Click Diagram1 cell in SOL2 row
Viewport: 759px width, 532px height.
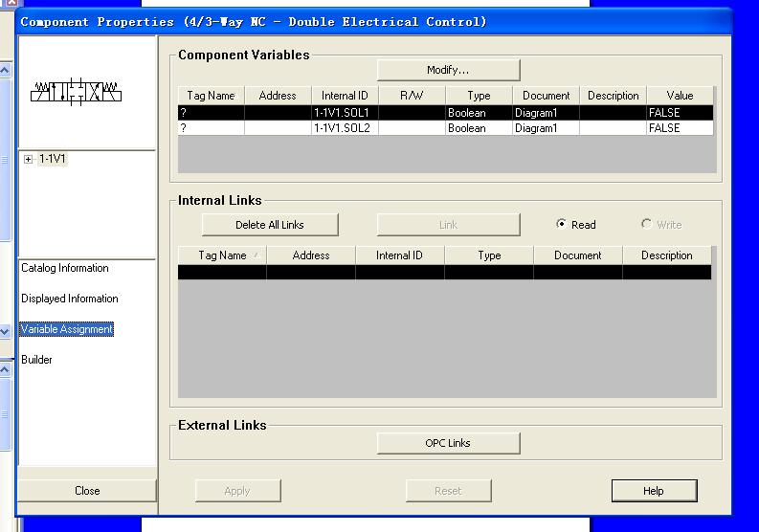click(546, 128)
